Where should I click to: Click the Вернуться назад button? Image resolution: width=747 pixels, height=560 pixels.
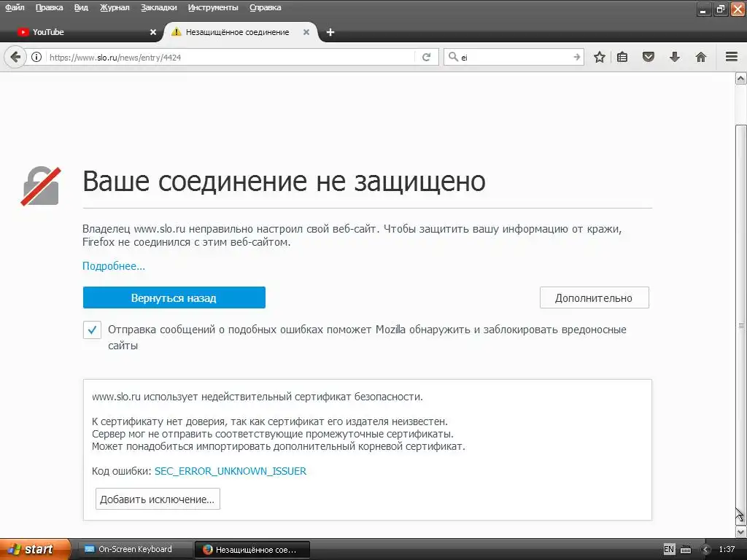pyautogui.click(x=174, y=297)
